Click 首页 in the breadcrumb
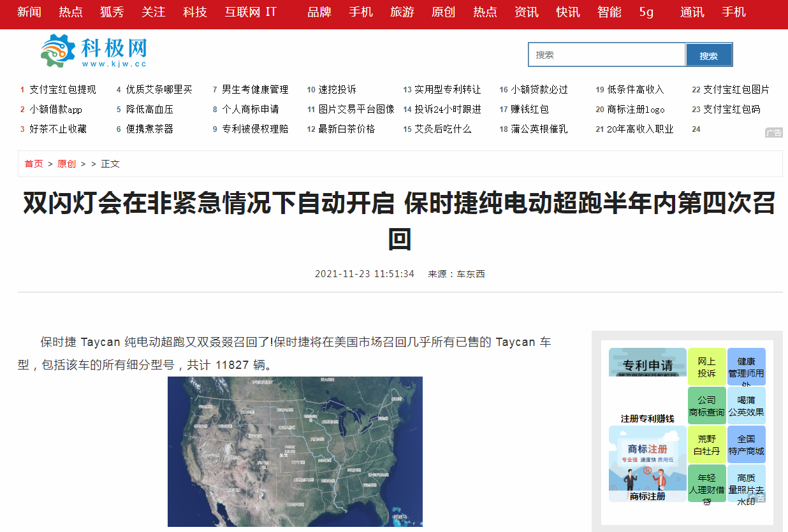This screenshot has width=788, height=532. coord(34,164)
